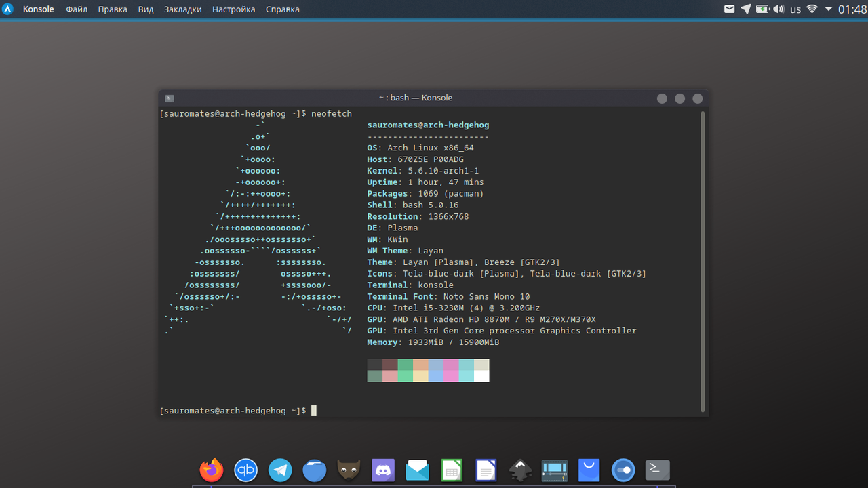Viewport: 868px width, 488px height.
Task: Minimize the Konsole window
Action: click(x=662, y=98)
